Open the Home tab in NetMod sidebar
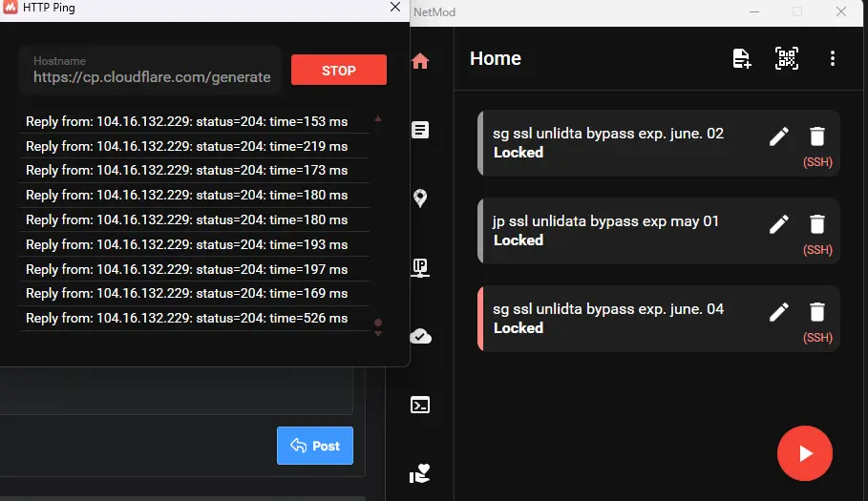 tap(420, 61)
